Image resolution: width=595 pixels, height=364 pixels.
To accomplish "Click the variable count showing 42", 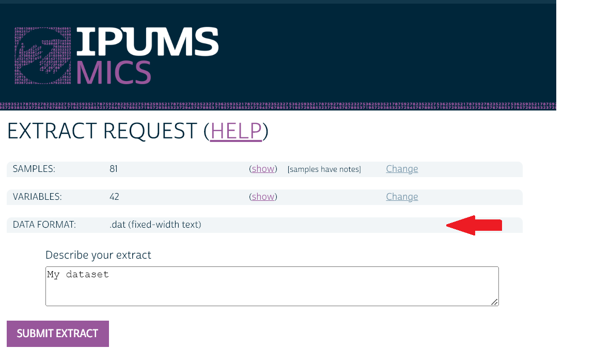I will point(114,197).
